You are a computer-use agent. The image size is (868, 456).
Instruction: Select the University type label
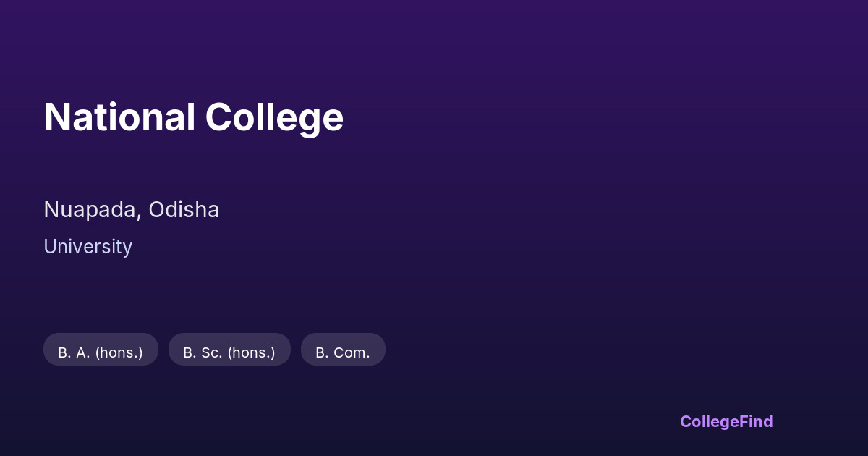pyautogui.click(x=88, y=247)
